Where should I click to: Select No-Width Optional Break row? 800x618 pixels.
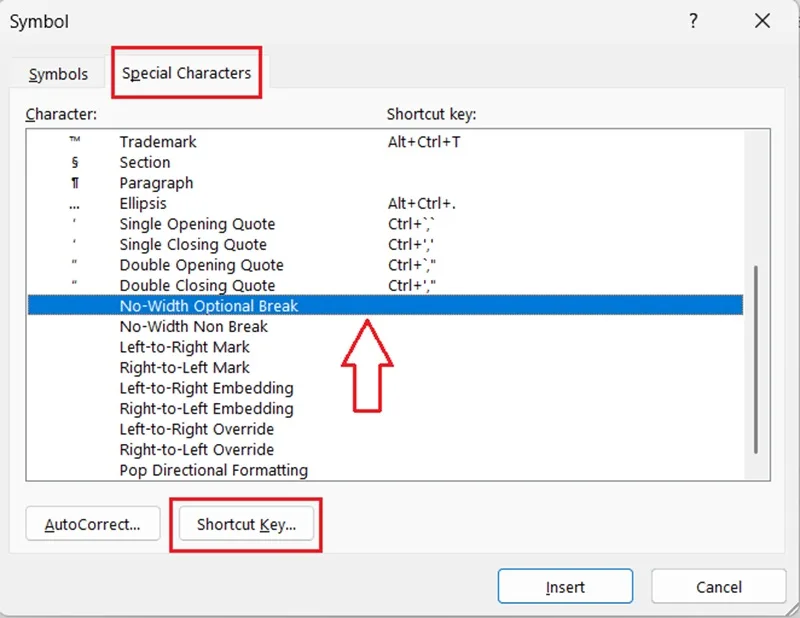click(385, 305)
